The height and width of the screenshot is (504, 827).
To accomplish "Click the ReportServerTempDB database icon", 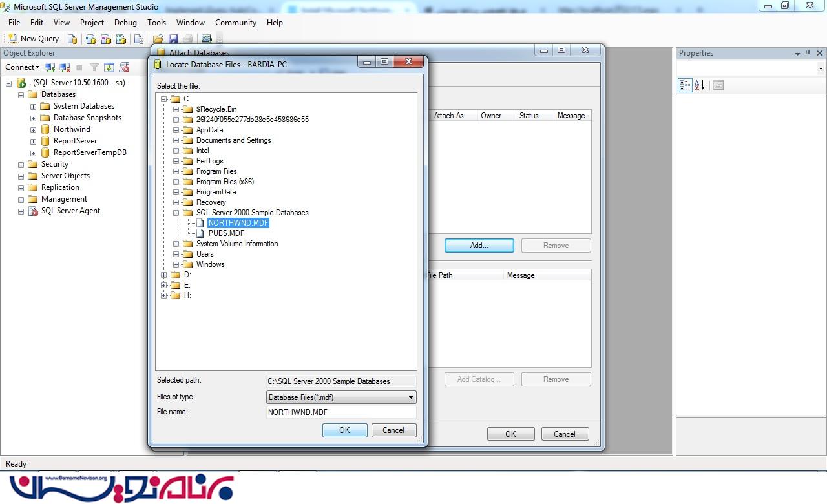I will pos(45,152).
